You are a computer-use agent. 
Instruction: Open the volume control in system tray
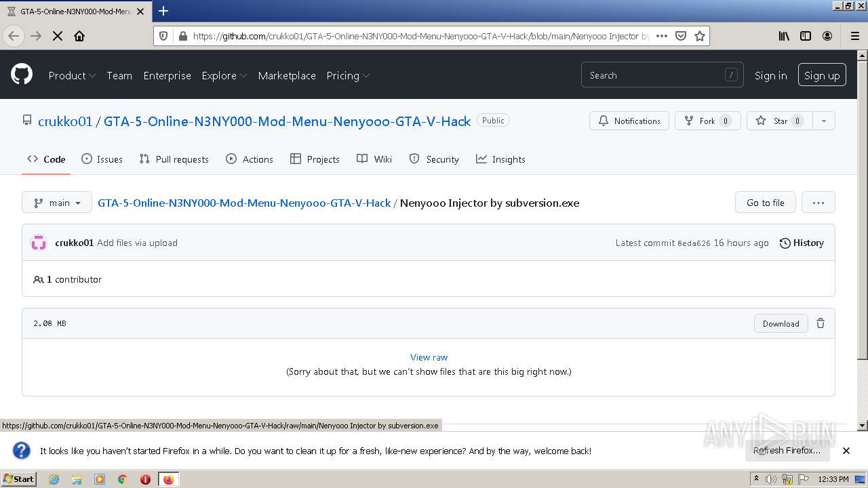(771, 479)
